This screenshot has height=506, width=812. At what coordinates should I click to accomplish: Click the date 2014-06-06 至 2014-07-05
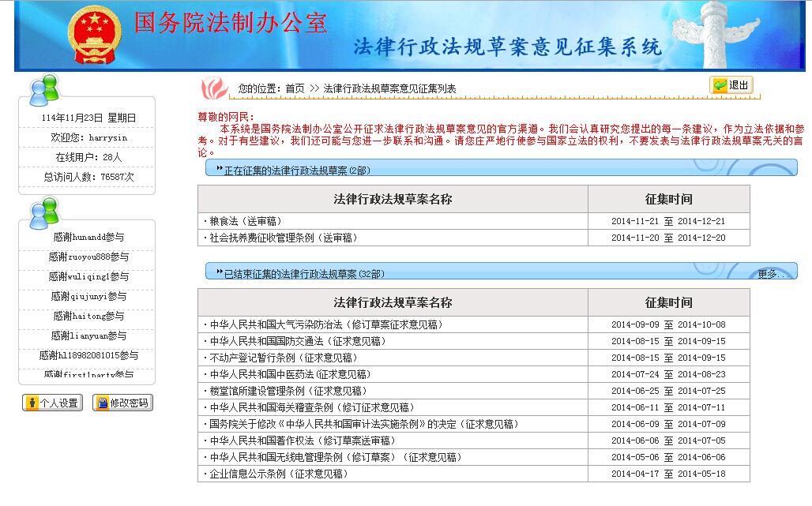tap(668, 440)
